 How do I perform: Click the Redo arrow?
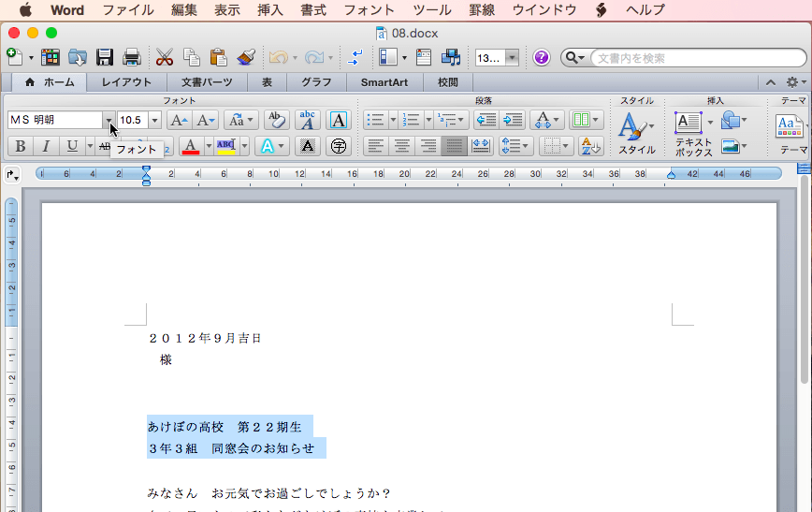pyautogui.click(x=313, y=57)
